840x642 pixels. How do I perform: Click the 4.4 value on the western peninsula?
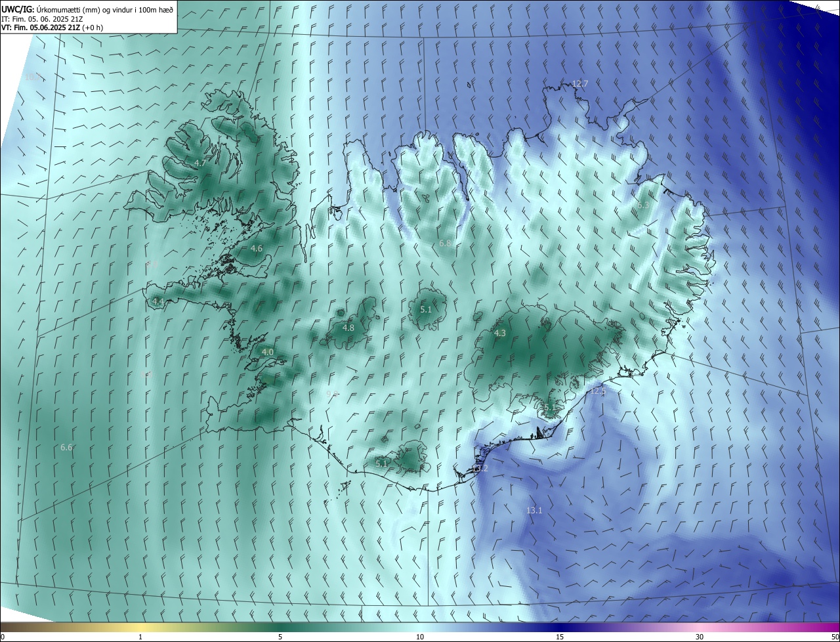click(x=158, y=301)
